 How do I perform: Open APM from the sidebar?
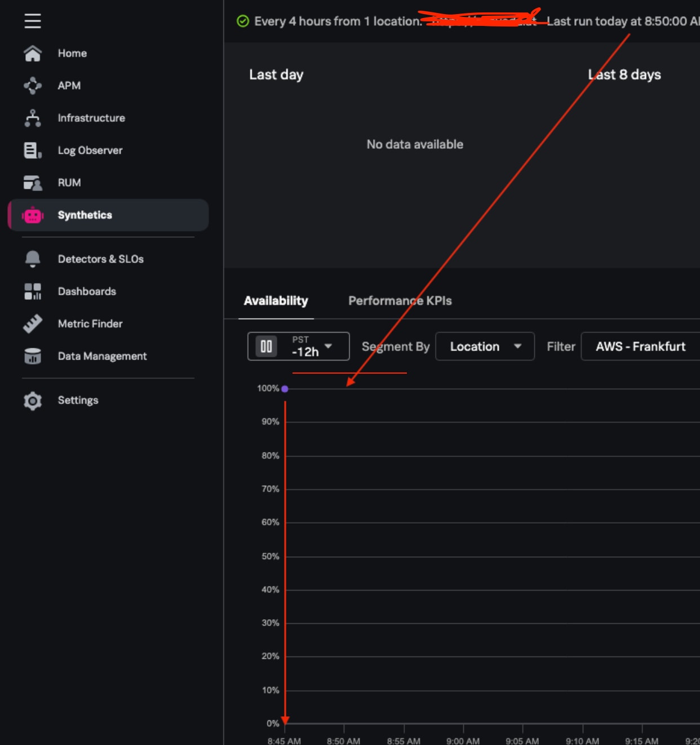69,86
